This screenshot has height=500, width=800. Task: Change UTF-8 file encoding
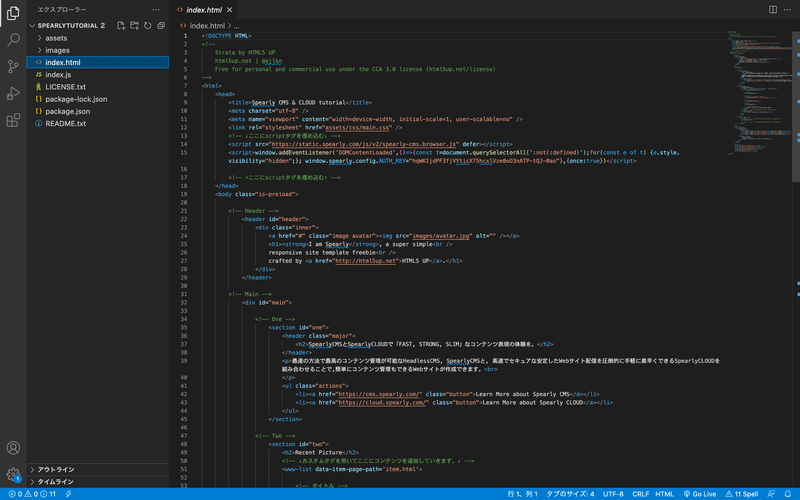coord(613,494)
